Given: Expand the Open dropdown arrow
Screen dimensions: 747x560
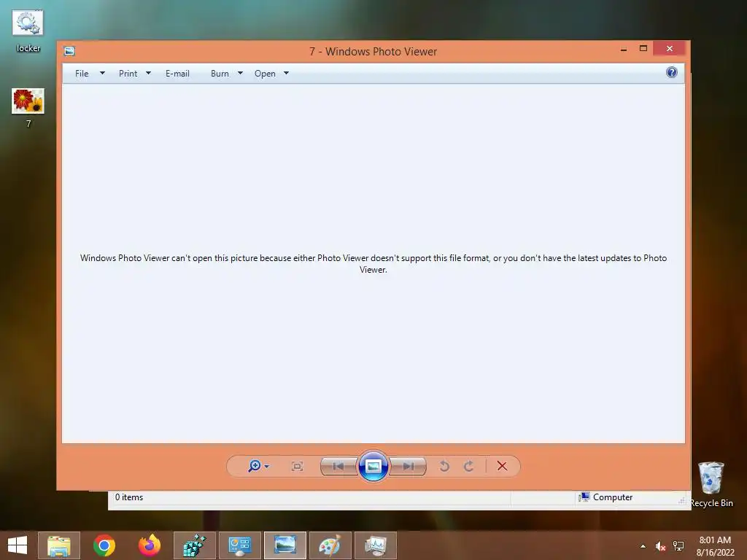Looking at the screenshot, I should pos(286,74).
